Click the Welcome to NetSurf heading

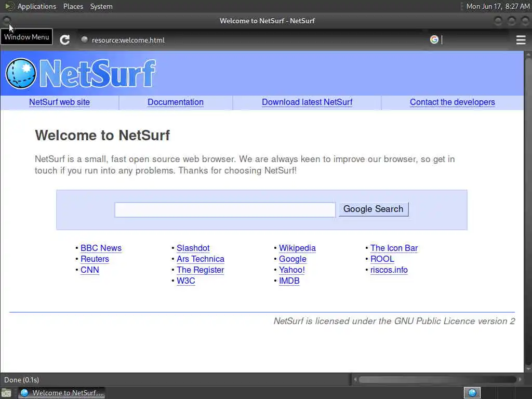coord(102,135)
